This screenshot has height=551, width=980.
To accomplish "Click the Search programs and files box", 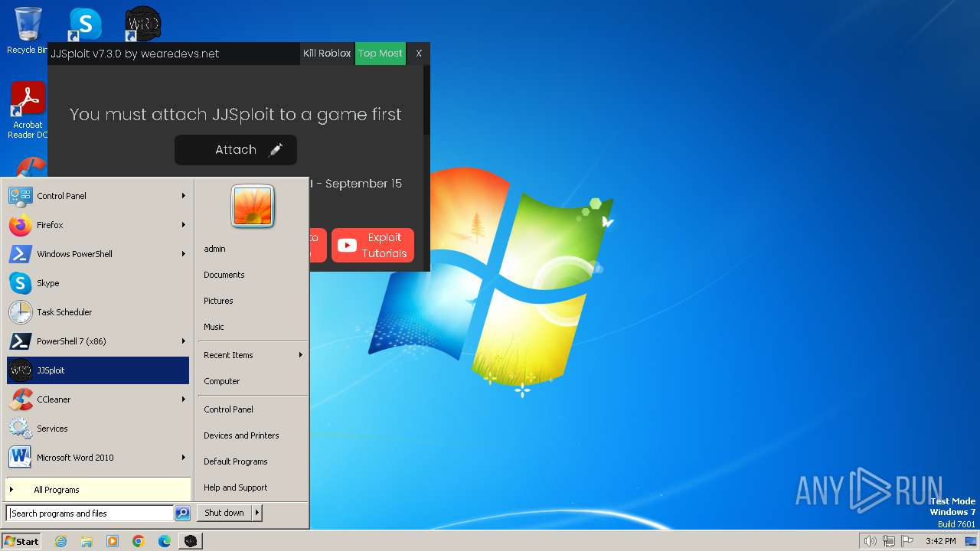I will 90,514.
